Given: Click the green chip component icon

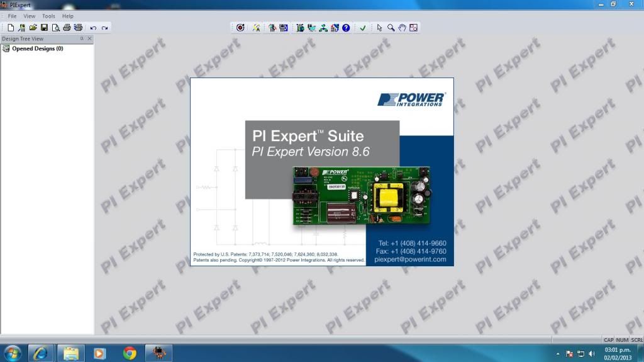Looking at the screenshot, I should pyautogui.click(x=300, y=28).
